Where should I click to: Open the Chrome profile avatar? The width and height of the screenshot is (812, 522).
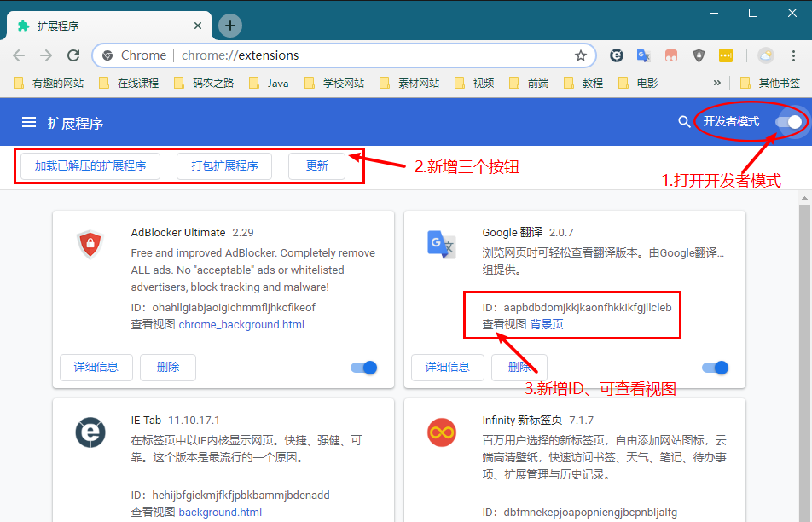click(x=765, y=55)
